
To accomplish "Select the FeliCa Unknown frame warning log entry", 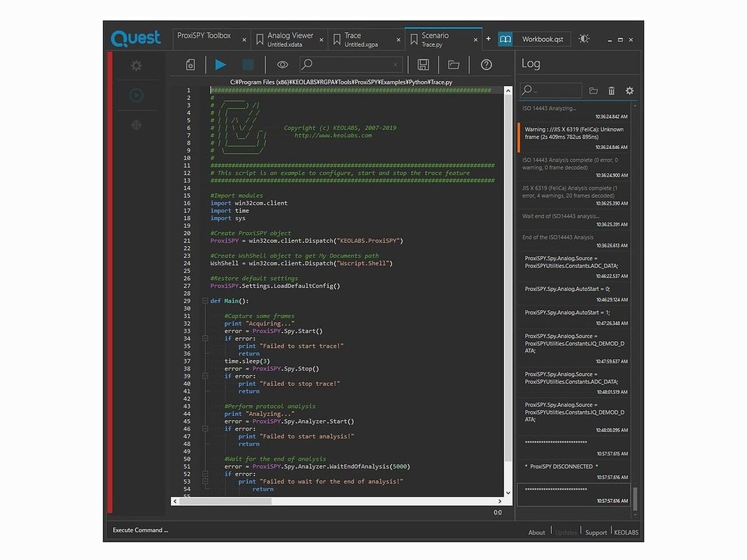I will coord(574,138).
